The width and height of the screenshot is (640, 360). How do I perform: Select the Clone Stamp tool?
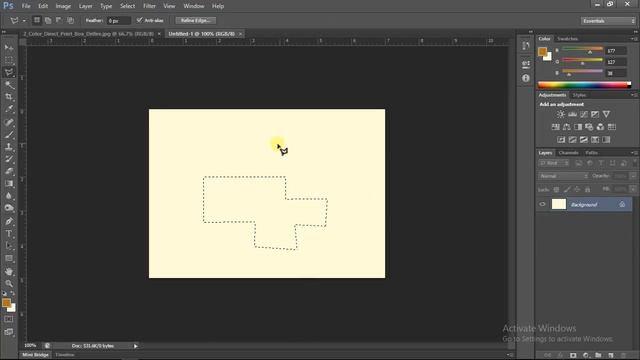(9, 147)
